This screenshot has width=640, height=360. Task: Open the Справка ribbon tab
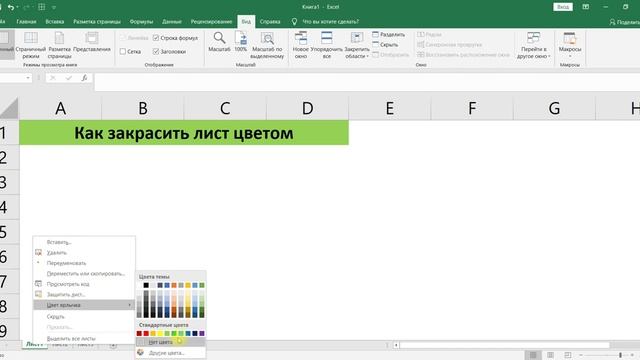tap(270, 22)
